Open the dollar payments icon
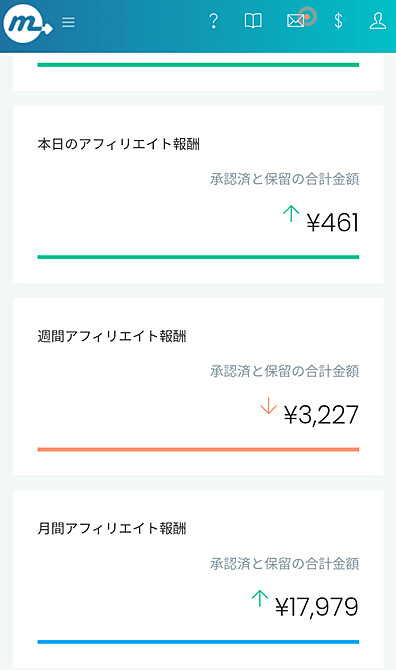396x670 pixels. (x=338, y=21)
